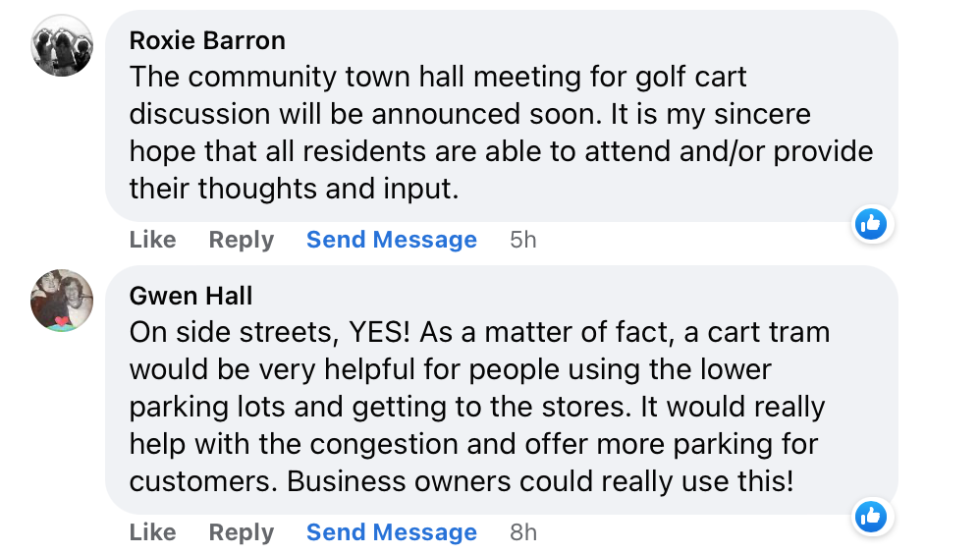Send Message to Roxie Barron
The height and width of the screenshot is (554, 980).
coord(391,240)
